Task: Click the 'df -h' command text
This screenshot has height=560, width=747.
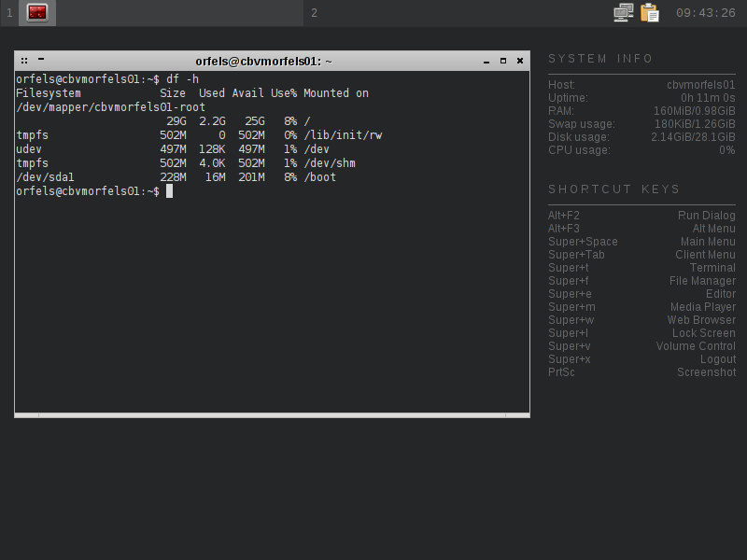Action: [182, 79]
